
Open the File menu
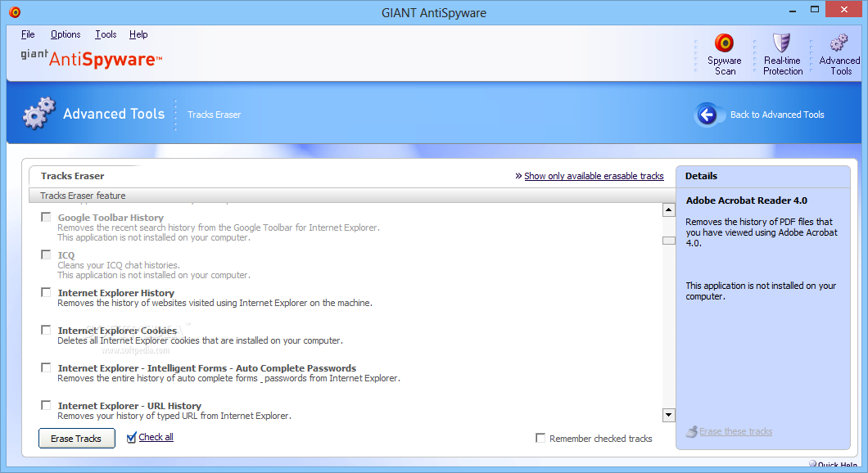tap(28, 34)
